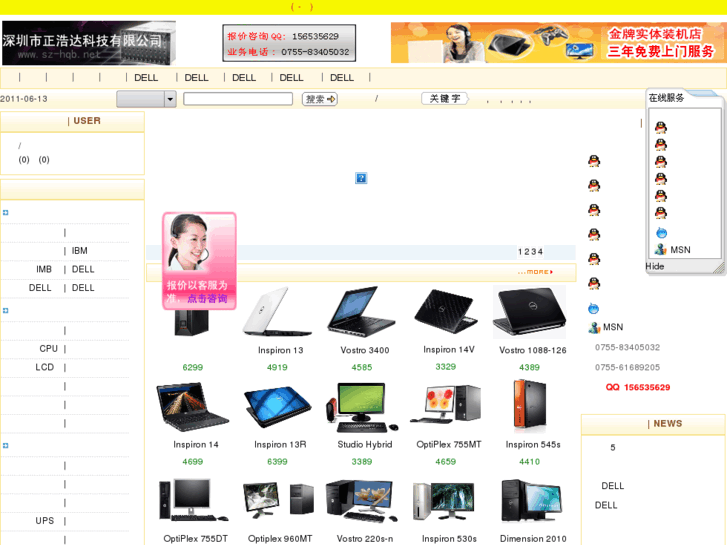Click the OptiPlex 755MT product name
This screenshot has height=545, width=727.
[x=449, y=444]
